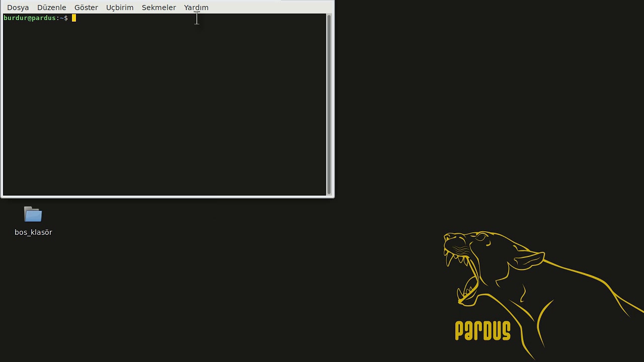Click the burdur@pardus terminal prompt

click(35, 18)
